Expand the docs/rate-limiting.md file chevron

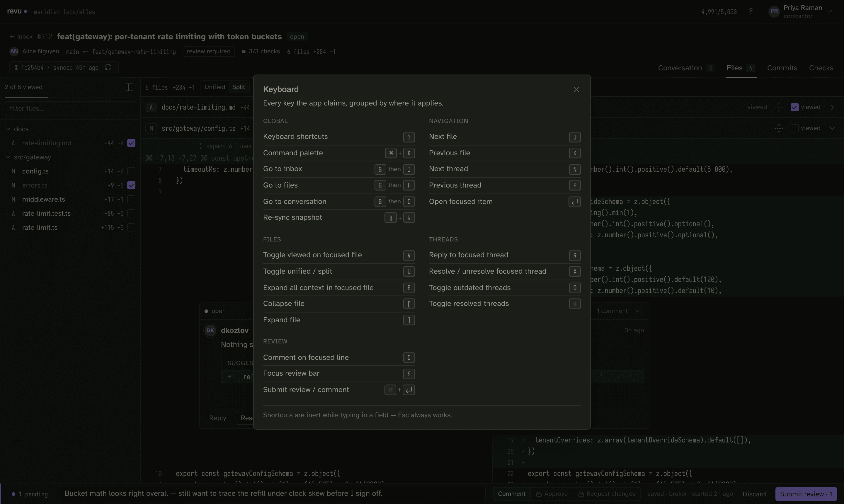(x=832, y=107)
